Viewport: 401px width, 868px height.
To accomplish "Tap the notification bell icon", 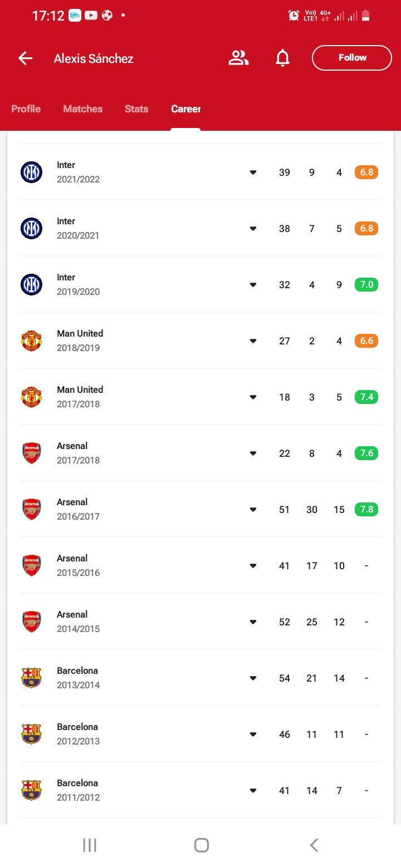I will coord(283,58).
